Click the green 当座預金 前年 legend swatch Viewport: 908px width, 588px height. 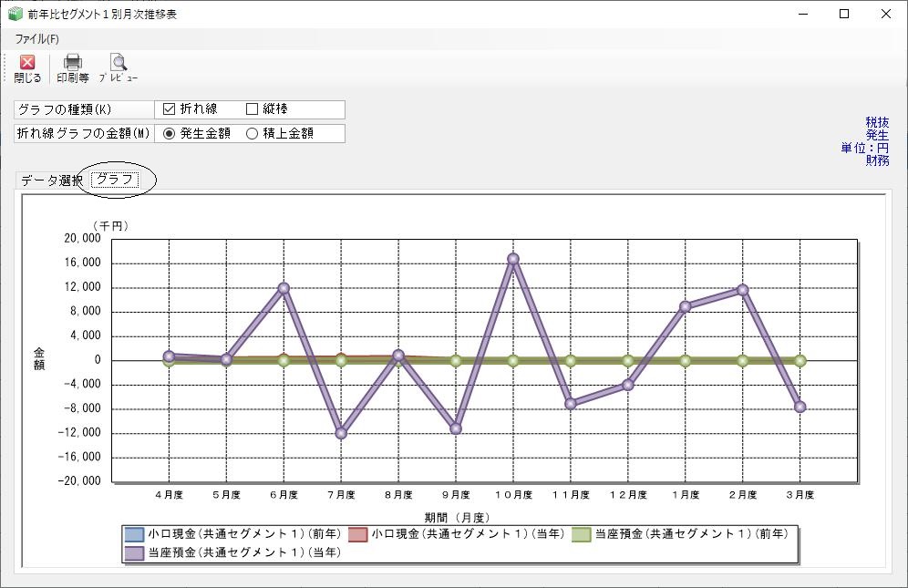(581, 534)
